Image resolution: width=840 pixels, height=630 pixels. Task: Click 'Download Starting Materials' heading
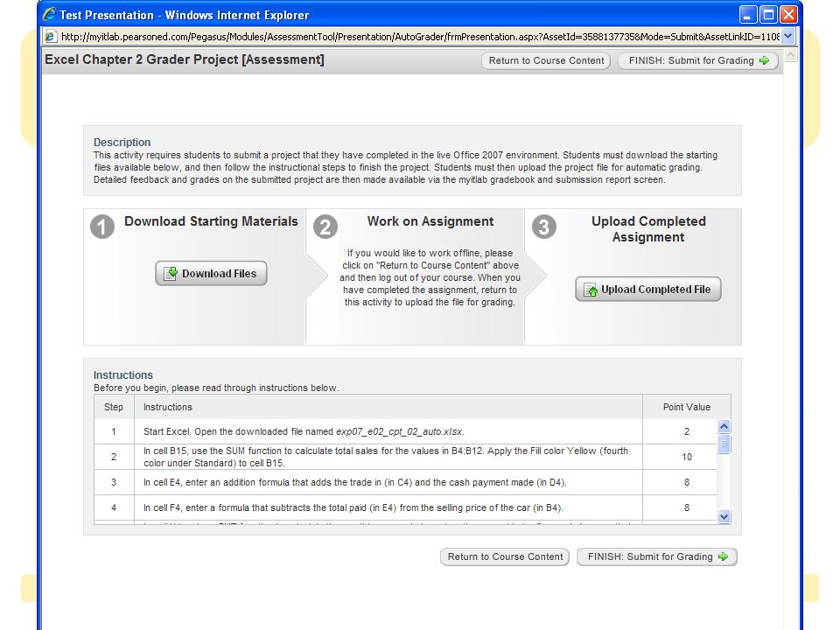(211, 221)
